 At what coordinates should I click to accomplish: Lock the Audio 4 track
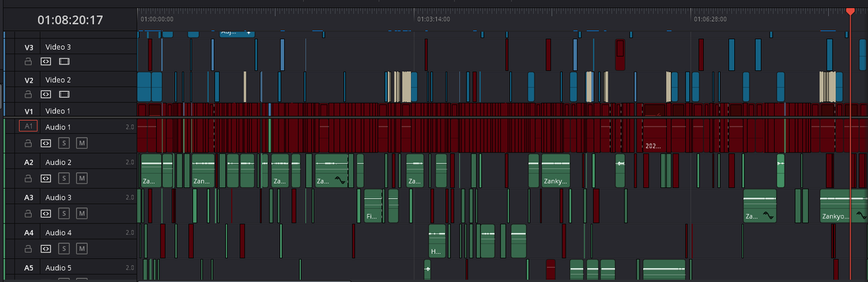[29, 249]
